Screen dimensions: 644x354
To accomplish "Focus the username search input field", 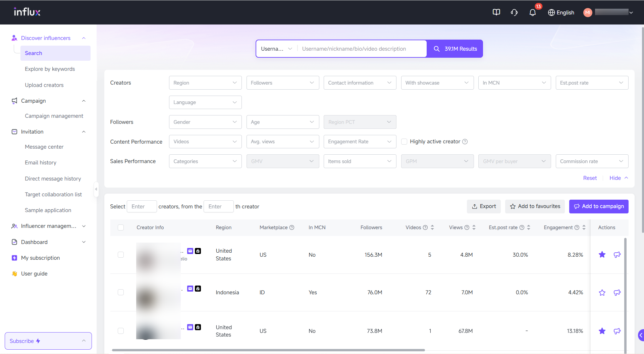I will coord(362,49).
